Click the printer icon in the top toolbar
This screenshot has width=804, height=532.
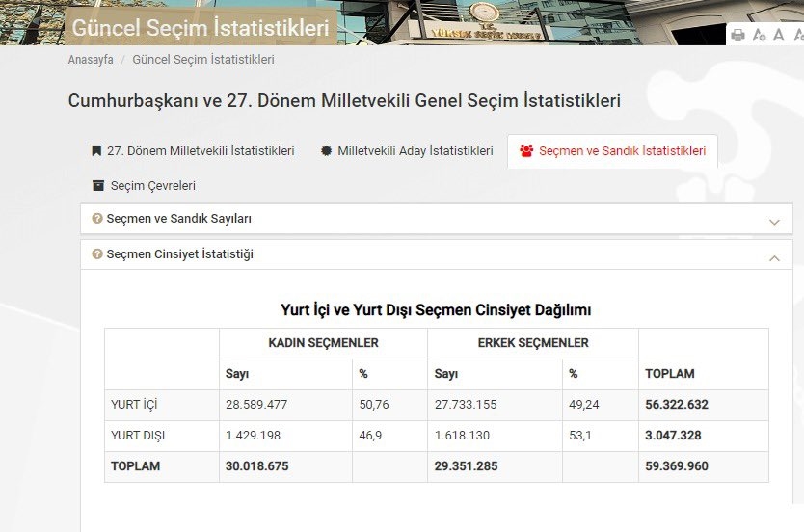click(737, 35)
